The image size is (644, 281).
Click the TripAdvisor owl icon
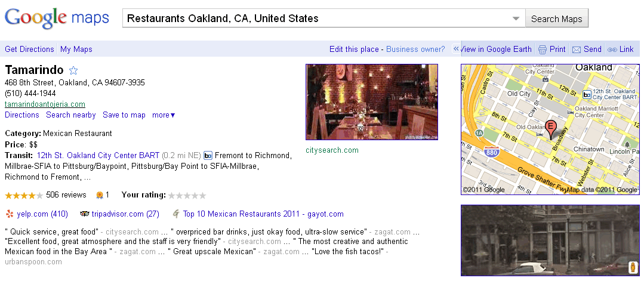point(84,214)
